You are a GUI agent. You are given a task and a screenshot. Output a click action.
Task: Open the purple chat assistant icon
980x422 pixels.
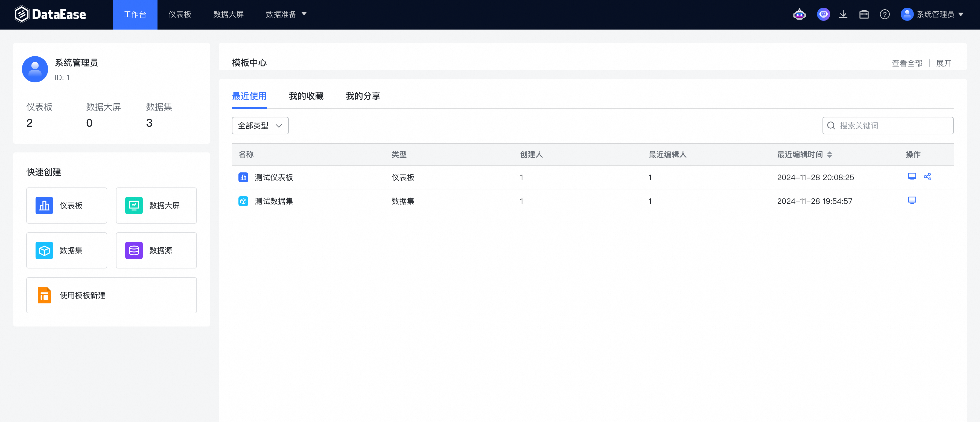click(x=823, y=15)
